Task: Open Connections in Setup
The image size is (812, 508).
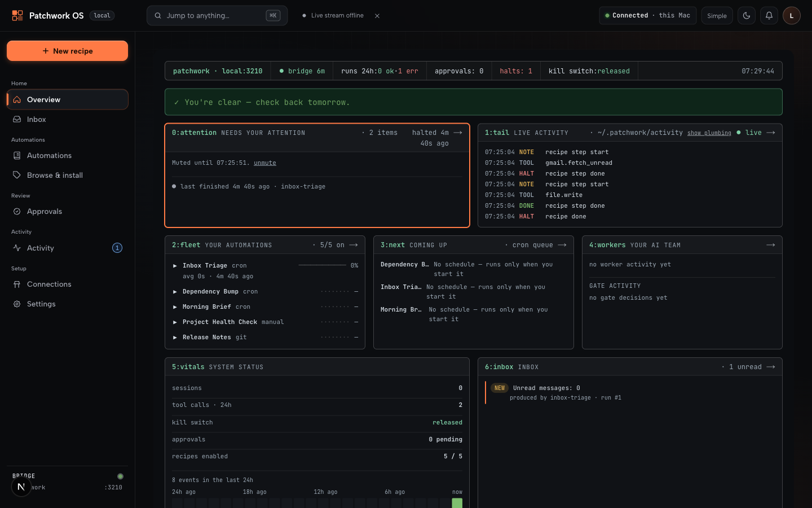Action: [67, 284]
